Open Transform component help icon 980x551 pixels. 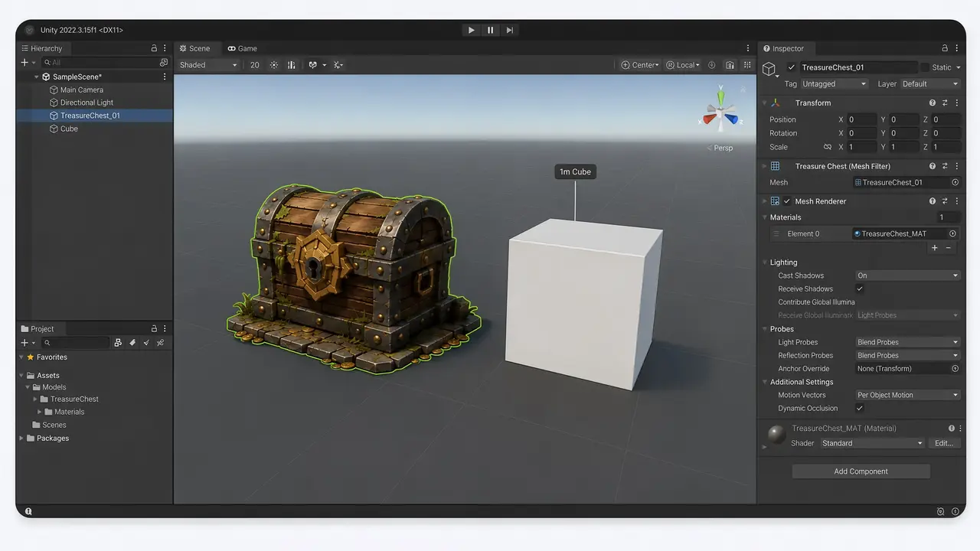[x=933, y=103]
